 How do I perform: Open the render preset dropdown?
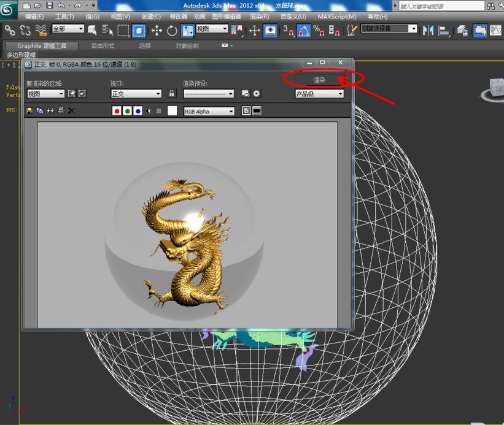click(208, 94)
